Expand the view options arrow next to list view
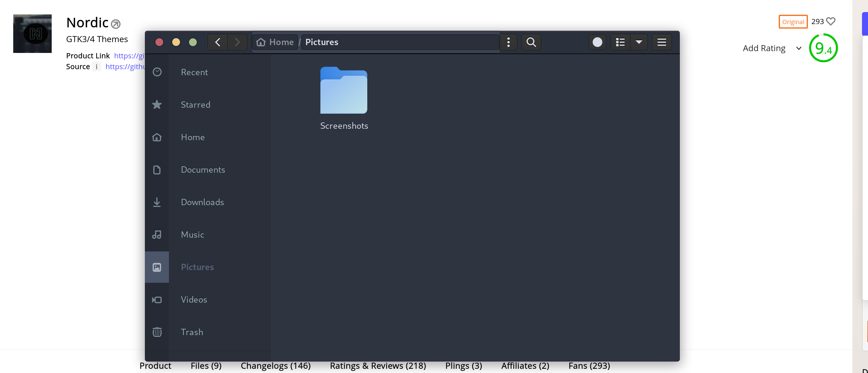 click(639, 42)
